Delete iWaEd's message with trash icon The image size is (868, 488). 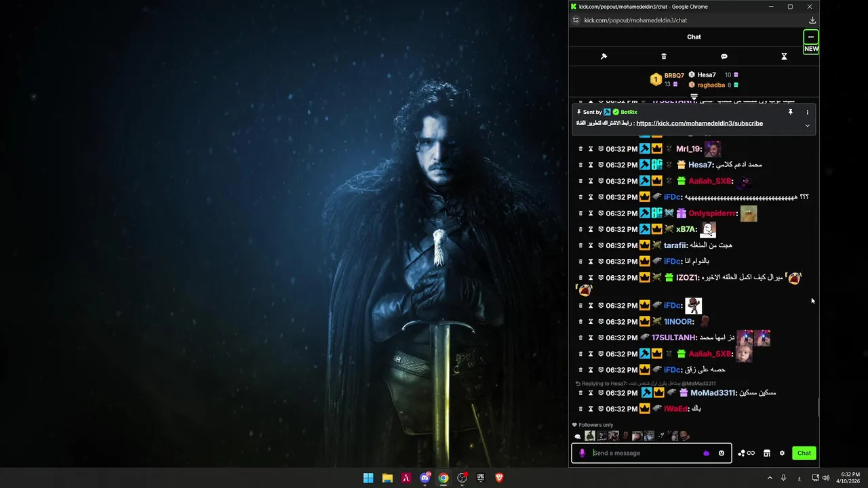pos(580,409)
